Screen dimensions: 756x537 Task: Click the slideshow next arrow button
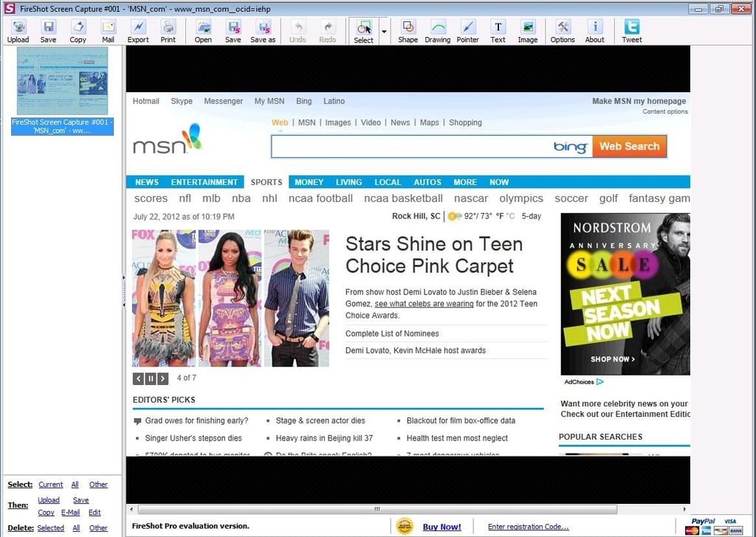[163, 378]
